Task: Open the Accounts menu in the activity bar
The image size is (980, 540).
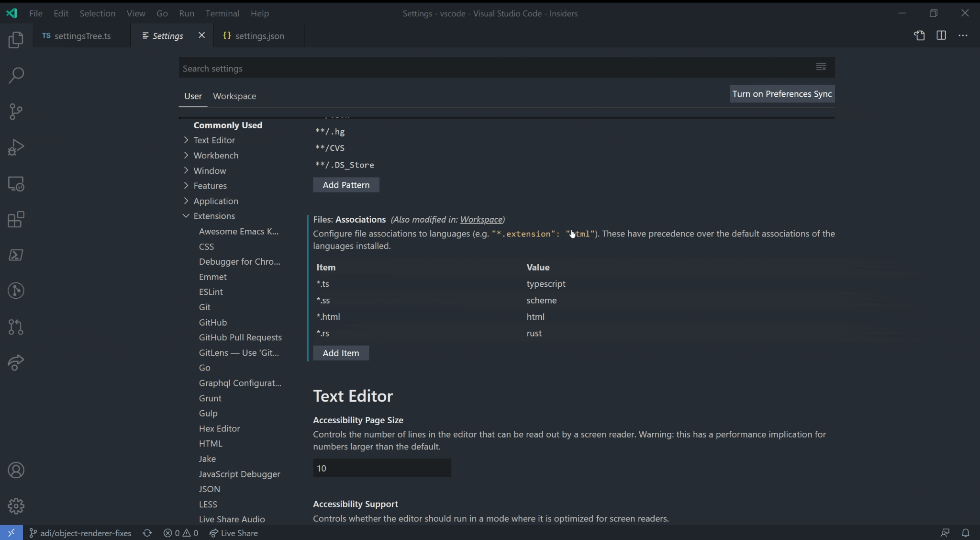Action: pos(16,471)
